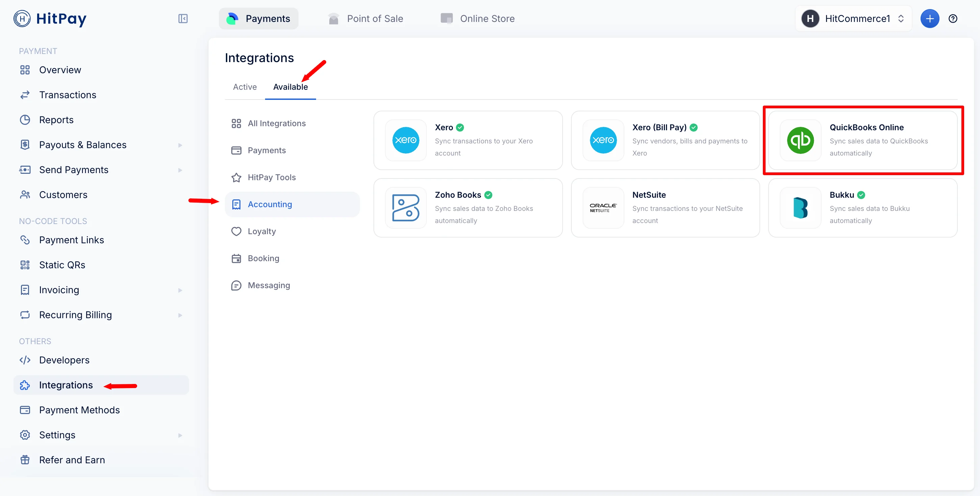Click the Invoicing receipt icon
Image resolution: width=980 pixels, height=496 pixels.
point(25,290)
